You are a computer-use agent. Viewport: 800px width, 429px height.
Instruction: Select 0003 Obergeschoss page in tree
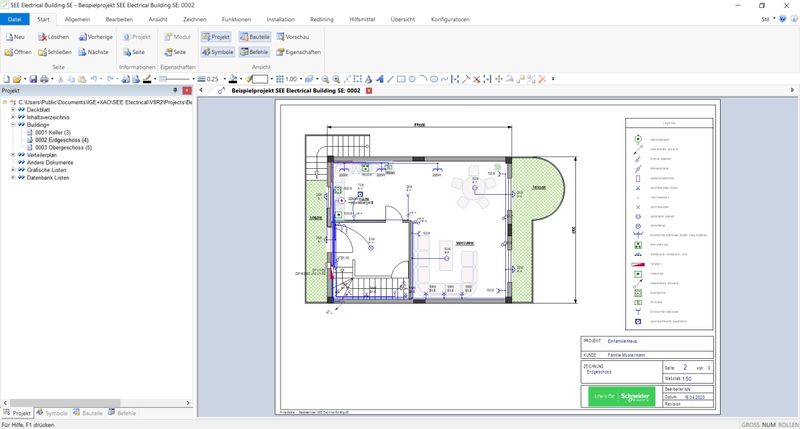tap(63, 148)
